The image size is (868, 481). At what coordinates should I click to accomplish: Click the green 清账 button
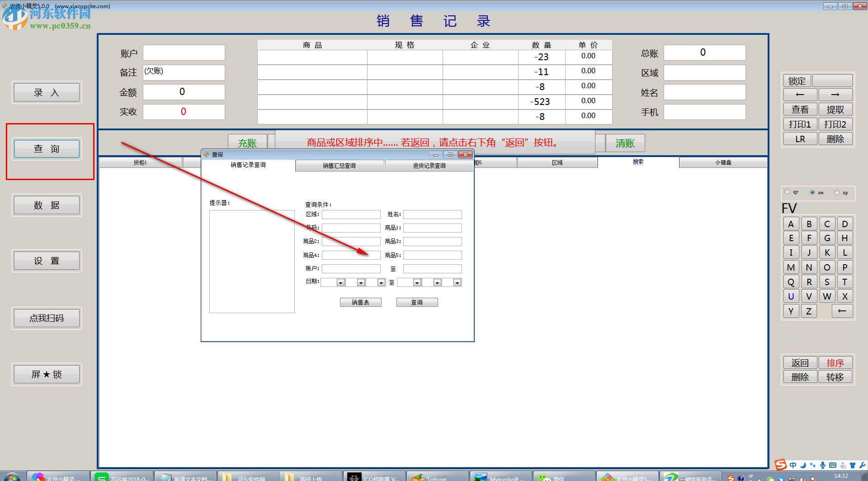(x=625, y=143)
